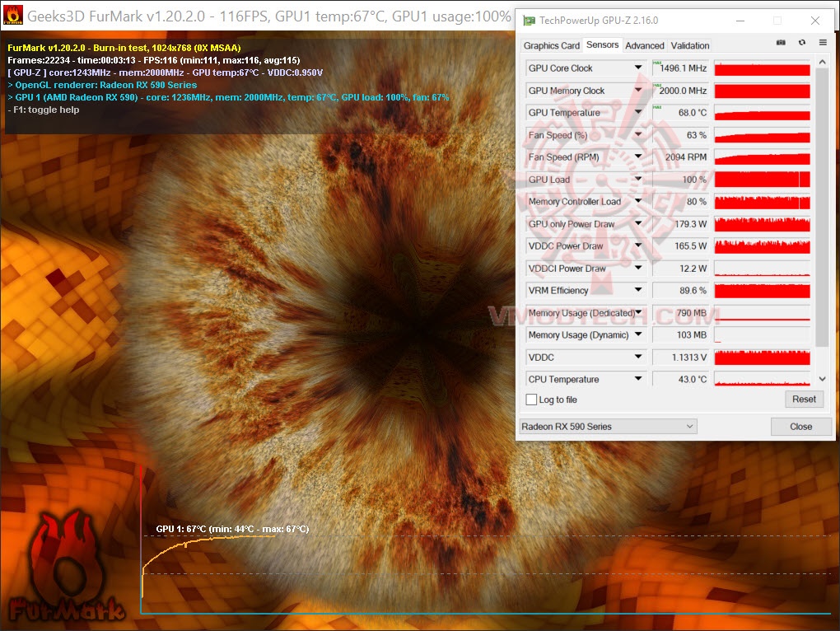Open the VDDCI Power Draw dropdown
The image size is (840, 631).
(x=638, y=269)
